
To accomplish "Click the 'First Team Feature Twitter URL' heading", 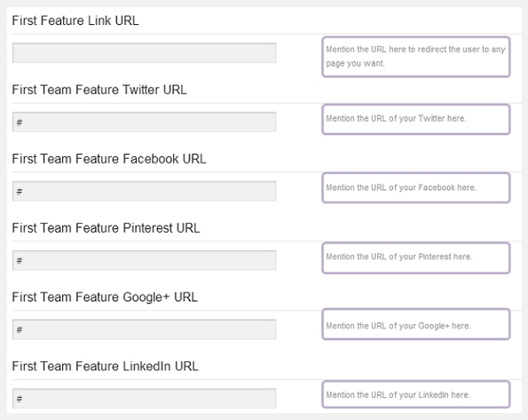I will 99,90.
